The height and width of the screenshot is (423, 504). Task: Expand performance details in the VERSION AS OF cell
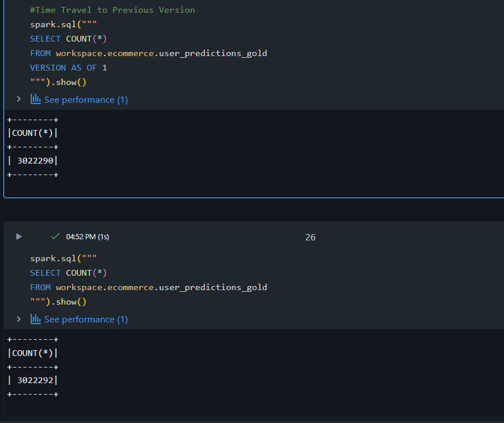pyautogui.click(x=18, y=99)
